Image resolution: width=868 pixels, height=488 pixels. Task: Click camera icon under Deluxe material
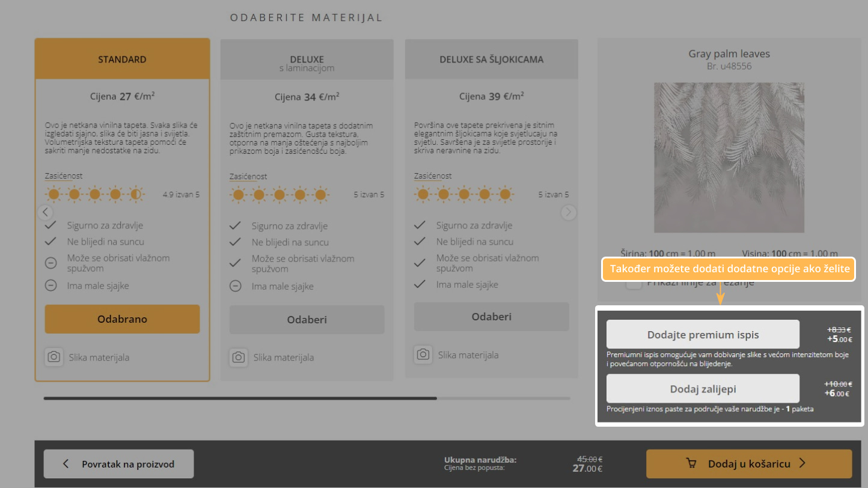click(x=239, y=357)
